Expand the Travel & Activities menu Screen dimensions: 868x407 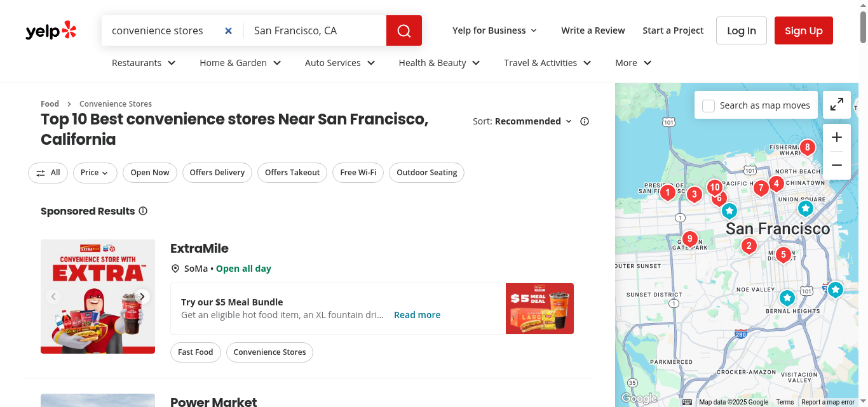(548, 63)
